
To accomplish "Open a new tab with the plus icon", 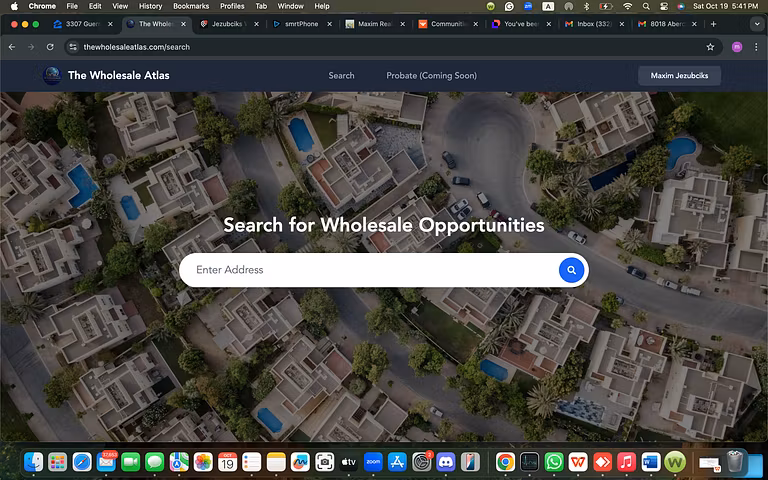I will coord(713,23).
